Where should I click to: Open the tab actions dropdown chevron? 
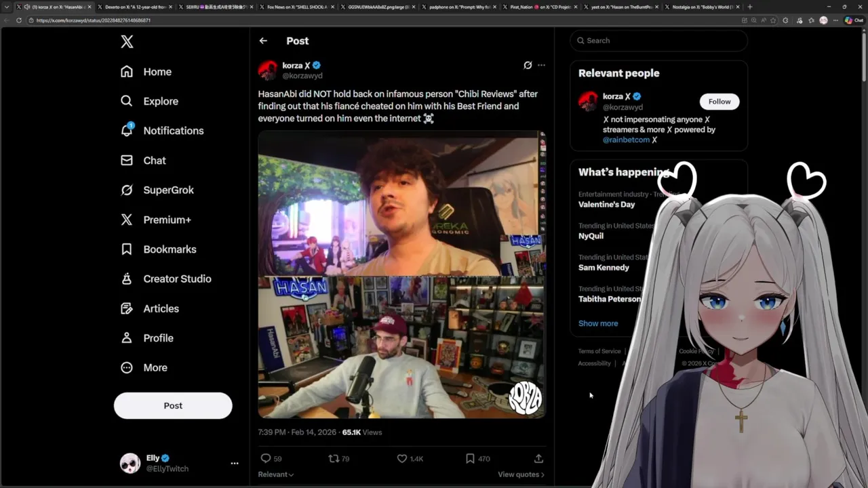[x=7, y=7]
